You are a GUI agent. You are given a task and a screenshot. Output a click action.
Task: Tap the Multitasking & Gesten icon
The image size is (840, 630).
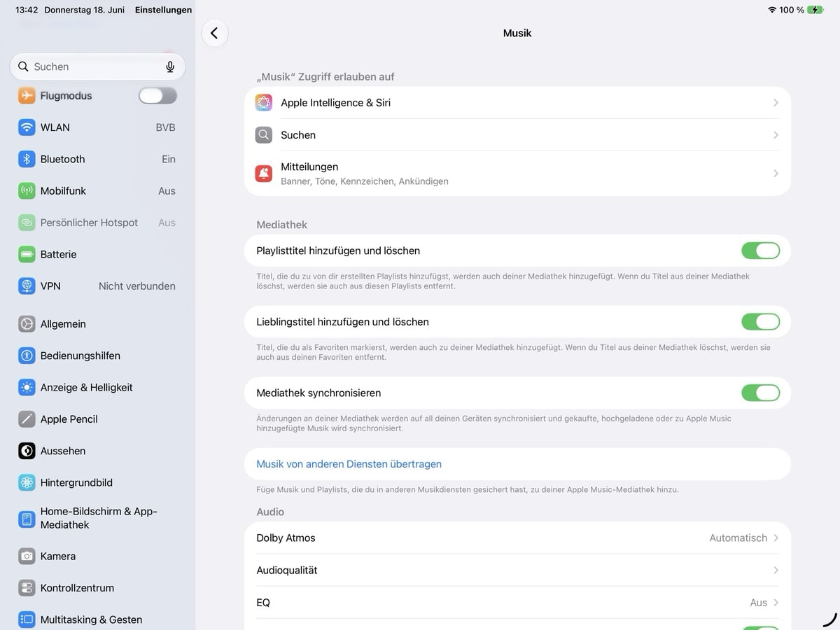27,619
